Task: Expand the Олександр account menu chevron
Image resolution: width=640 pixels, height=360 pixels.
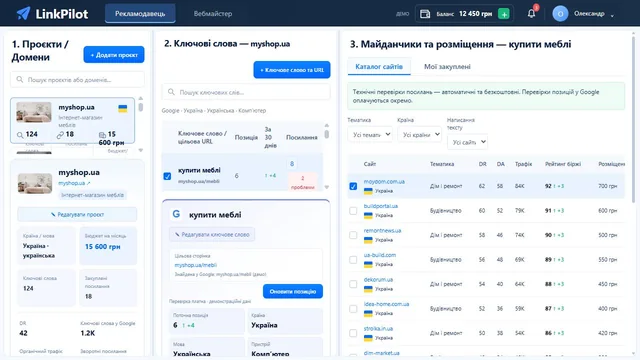Action: tap(612, 16)
